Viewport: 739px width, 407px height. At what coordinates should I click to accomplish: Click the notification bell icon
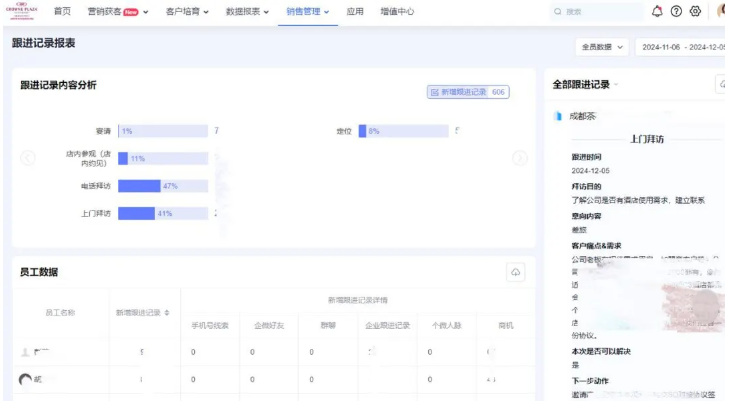658,12
